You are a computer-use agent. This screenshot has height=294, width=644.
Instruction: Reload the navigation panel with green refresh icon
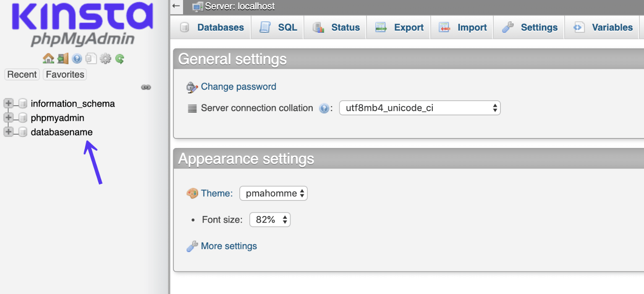click(x=119, y=58)
